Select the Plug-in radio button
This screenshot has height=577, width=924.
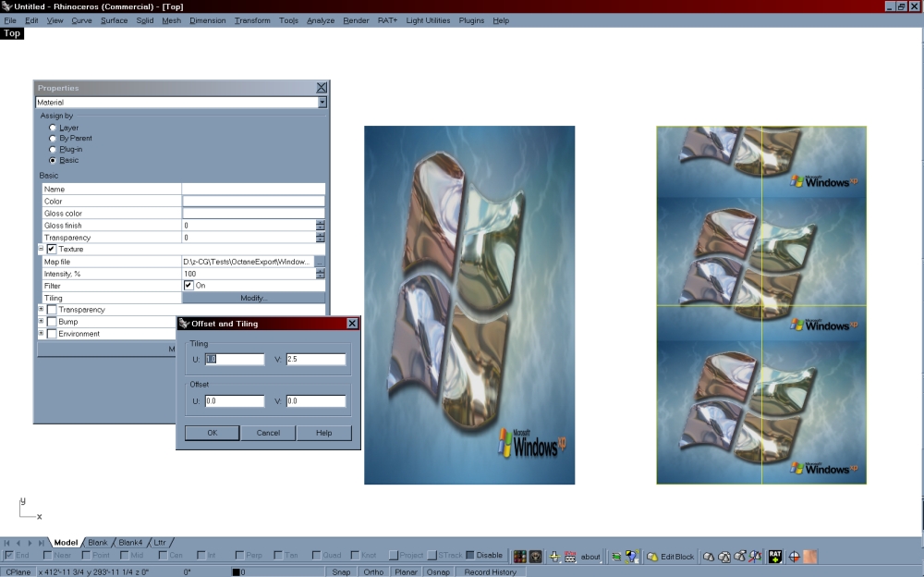(x=53, y=149)
